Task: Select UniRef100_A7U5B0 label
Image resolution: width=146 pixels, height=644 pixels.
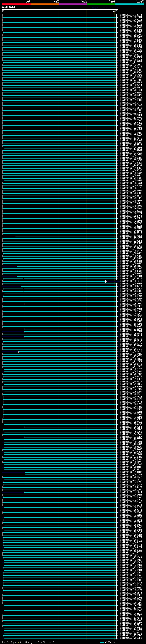Action: (131, 572)
